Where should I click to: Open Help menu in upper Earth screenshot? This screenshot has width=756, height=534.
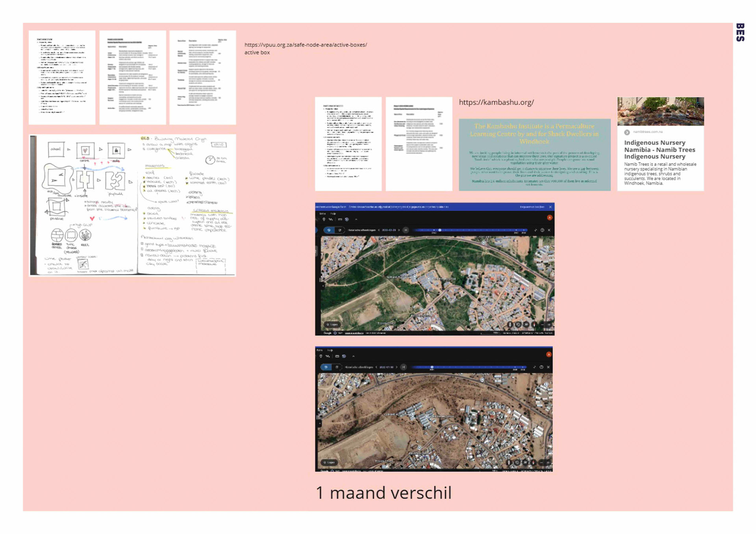tap(333, 214)
